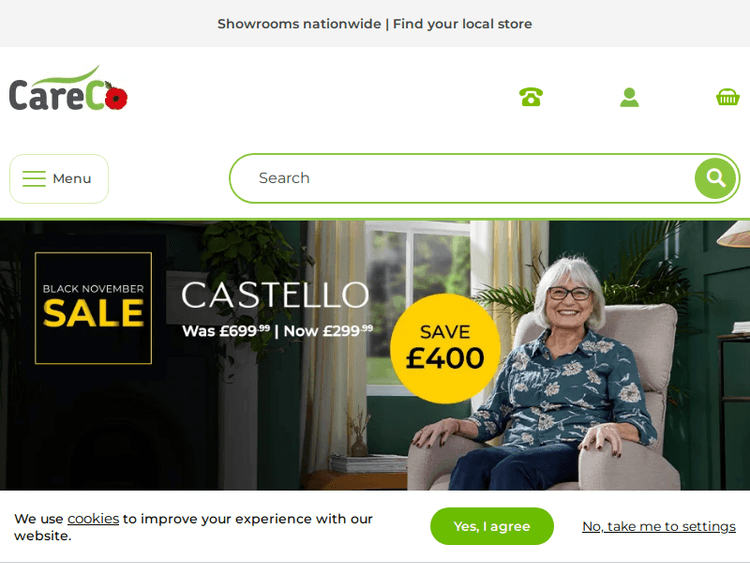Click the green telephone contact icon
The width and height of the screenshot is (750, 563).
click(x=531, y=97)
